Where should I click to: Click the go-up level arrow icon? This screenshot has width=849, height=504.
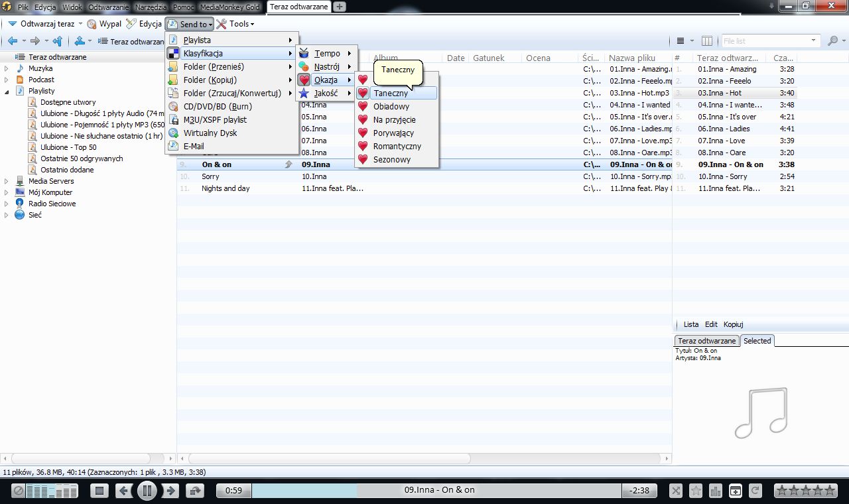[57, 41]
